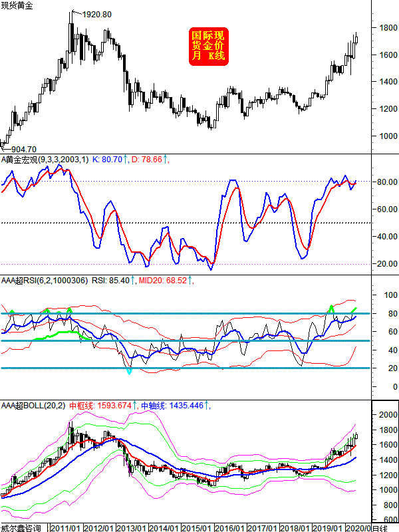Click the 2015/01 date on time axis
Viewport: 399px width, 532px height.
197,528
